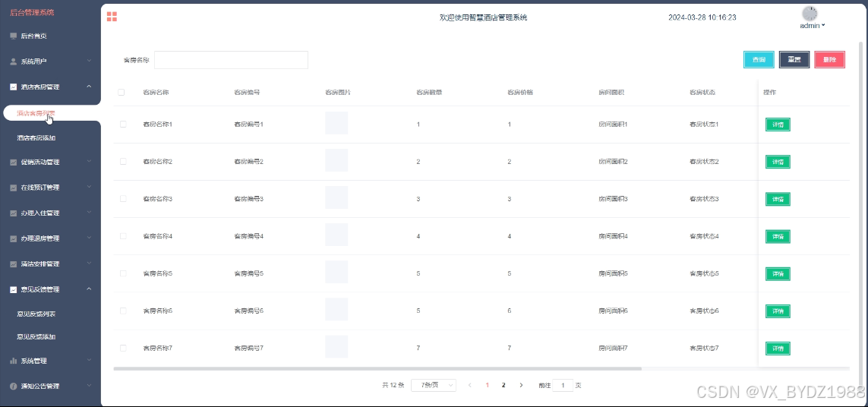Screen dimensions: 868x407
Task: Click the 客房状态 column header
Action: point(702,93)
